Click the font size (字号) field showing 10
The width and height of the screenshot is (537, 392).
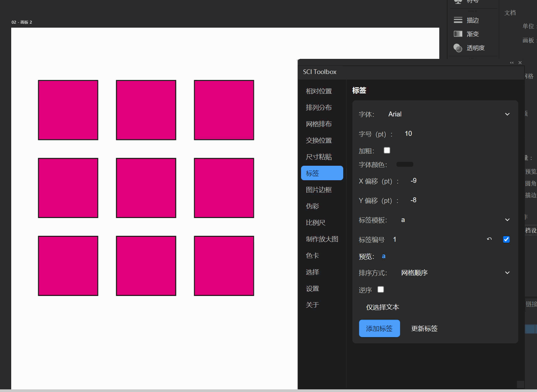click(408, 134)
